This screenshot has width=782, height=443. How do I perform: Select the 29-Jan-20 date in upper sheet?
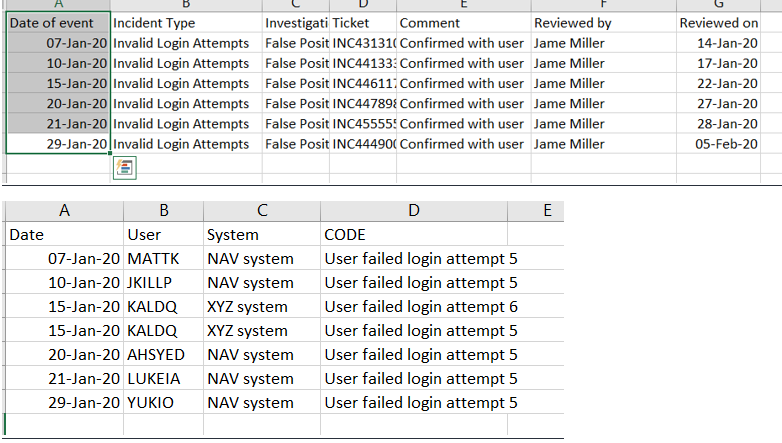click(58, 144)
